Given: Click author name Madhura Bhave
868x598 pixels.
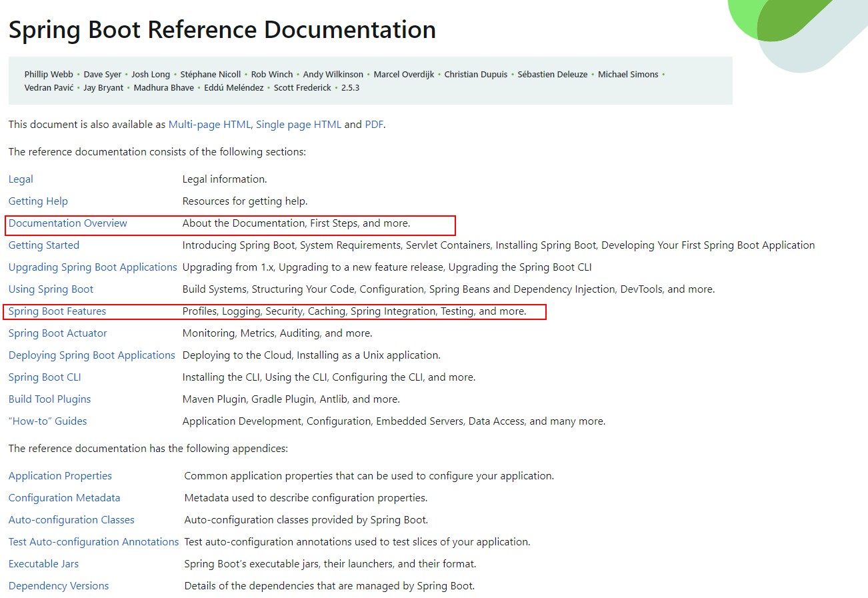Looking at the screenshot, I should (164, 88).
